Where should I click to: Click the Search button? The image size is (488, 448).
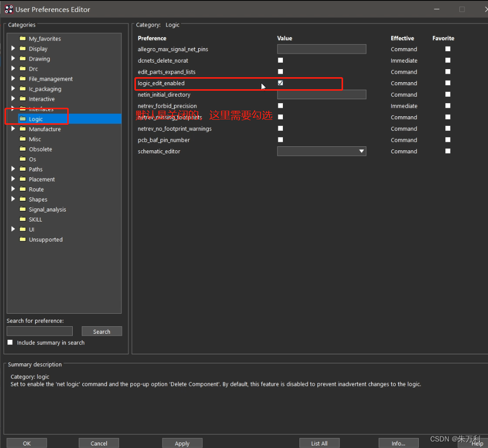click(102, 331)
